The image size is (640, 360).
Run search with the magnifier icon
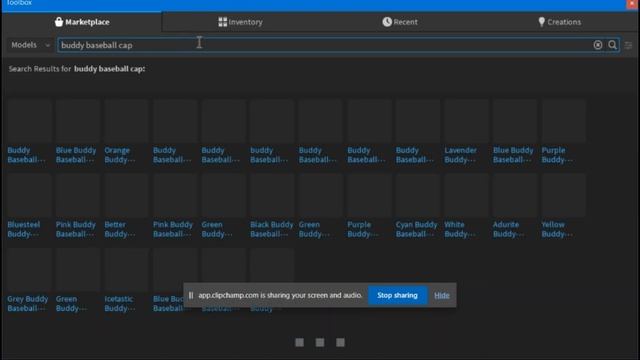click(x=612, y=45)
